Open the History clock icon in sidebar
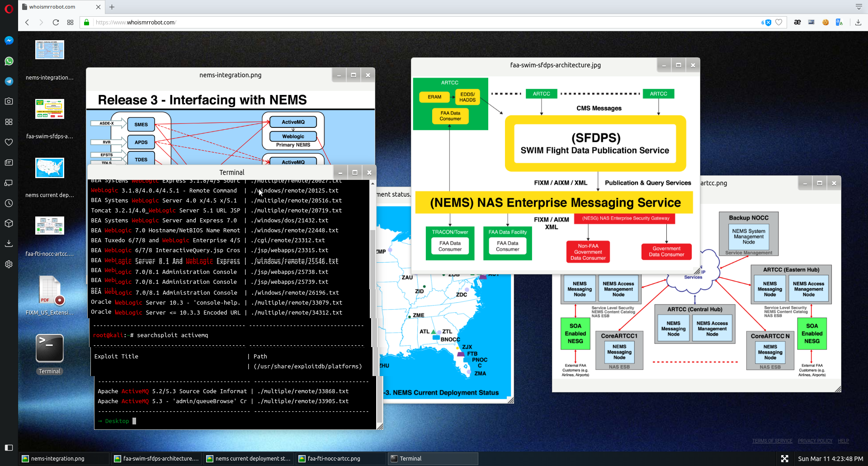The image size is (868, 466). 9,203
